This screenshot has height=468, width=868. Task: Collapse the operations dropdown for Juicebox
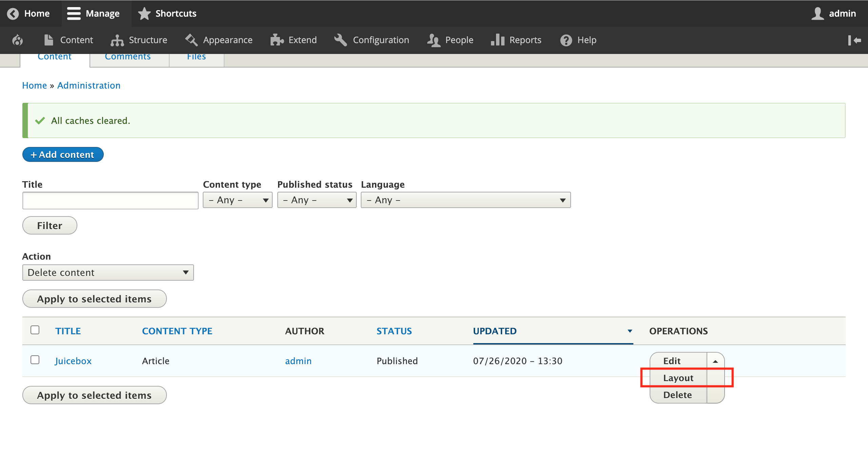[x=715, y=361]
